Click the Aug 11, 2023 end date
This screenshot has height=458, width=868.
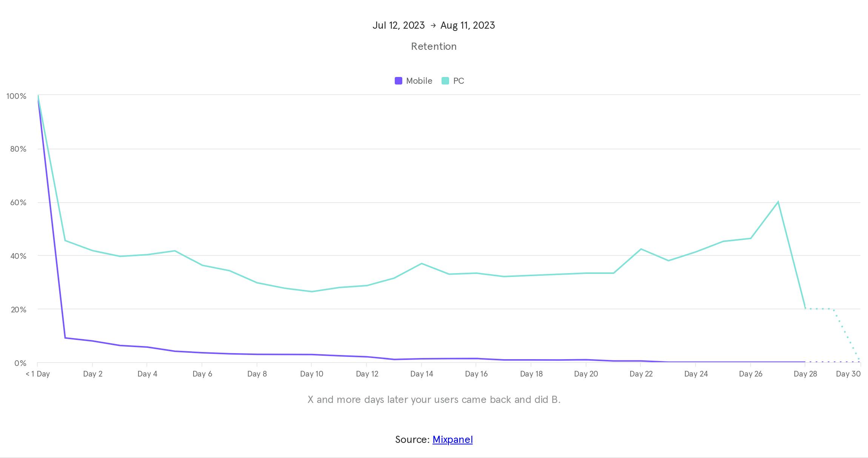coord(468,25)
